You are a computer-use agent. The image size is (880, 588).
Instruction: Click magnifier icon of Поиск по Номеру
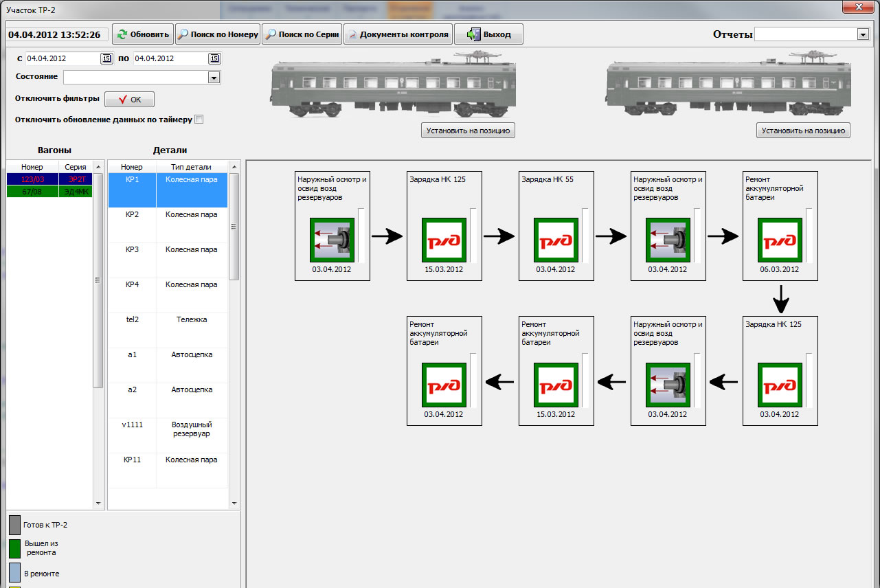[x=183, y=34]
